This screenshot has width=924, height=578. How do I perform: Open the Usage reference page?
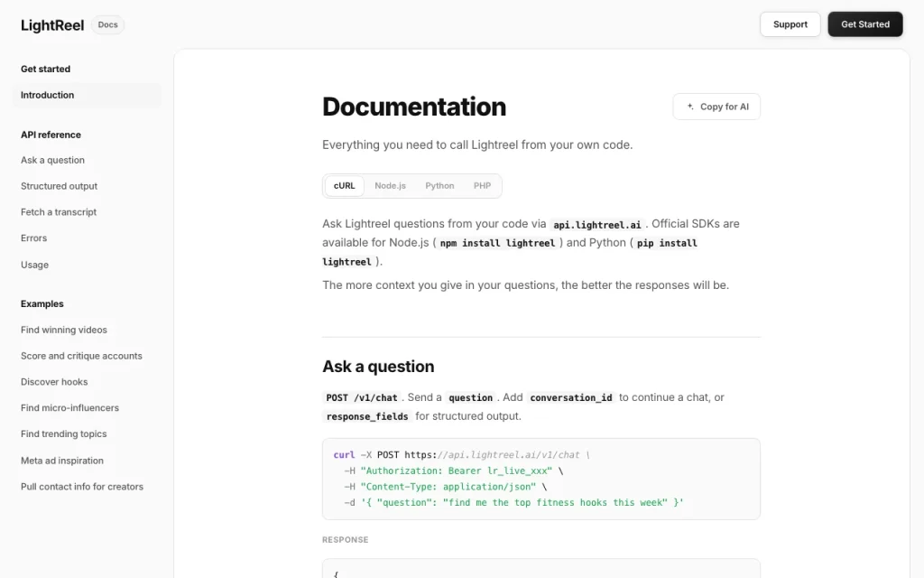[x=35, y=265]
